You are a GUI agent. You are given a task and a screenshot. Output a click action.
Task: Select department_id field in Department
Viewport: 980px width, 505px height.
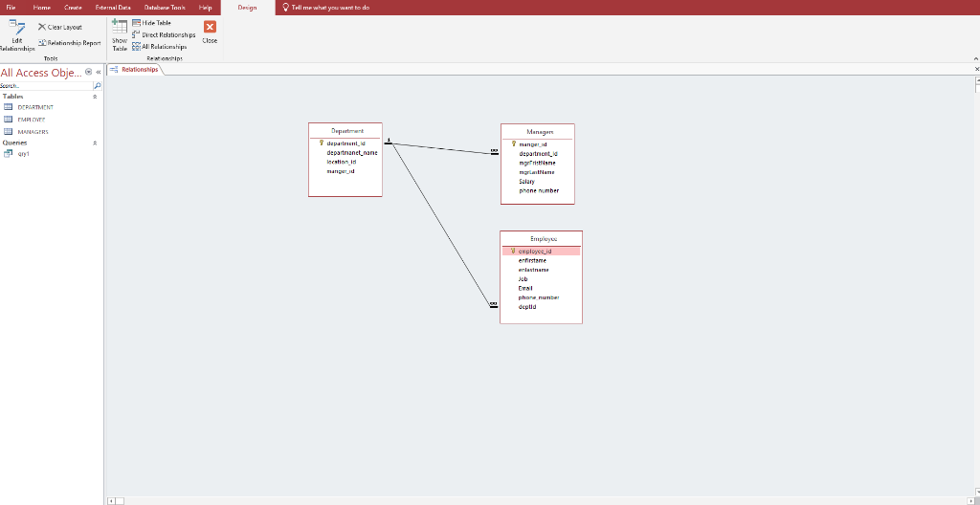coord(345,143)
